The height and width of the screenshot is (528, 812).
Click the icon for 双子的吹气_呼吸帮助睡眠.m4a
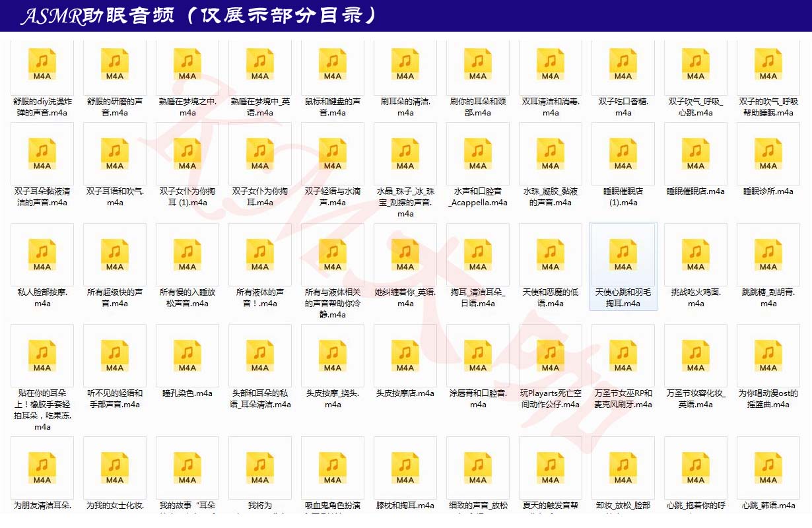coord(768,65)
